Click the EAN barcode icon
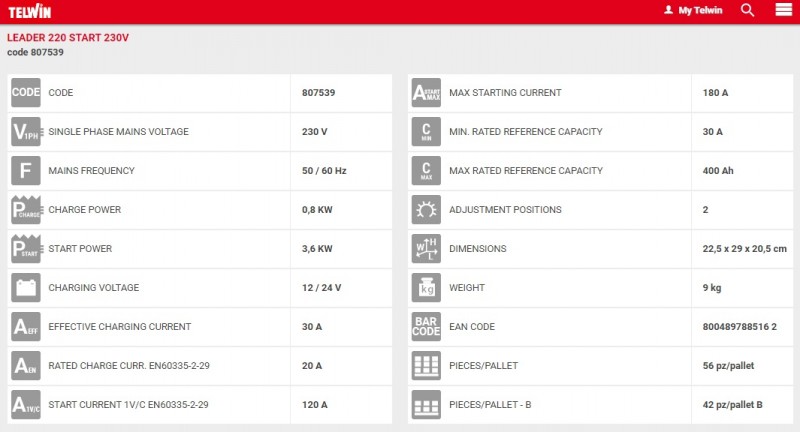The image size is (800, 432). coord(426,327)
